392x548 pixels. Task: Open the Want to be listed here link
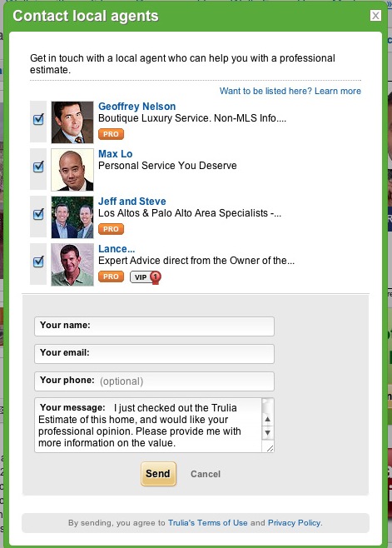click(290, 91)
